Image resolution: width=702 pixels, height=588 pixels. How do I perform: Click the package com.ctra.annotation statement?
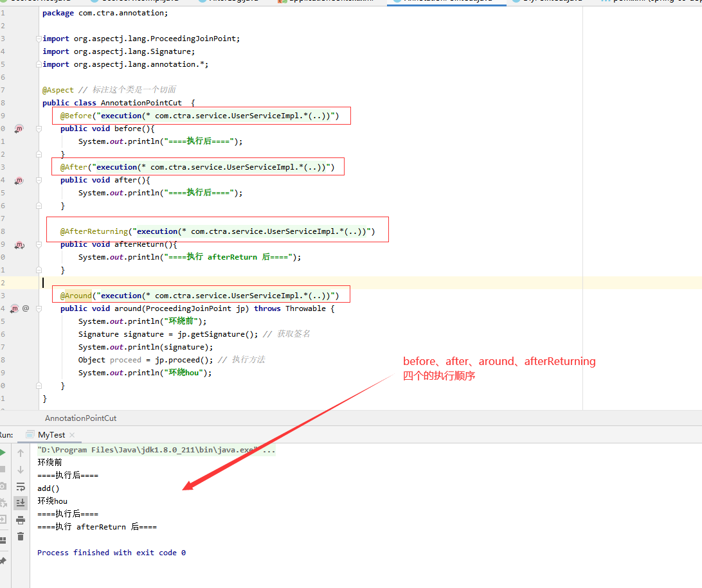105,13
